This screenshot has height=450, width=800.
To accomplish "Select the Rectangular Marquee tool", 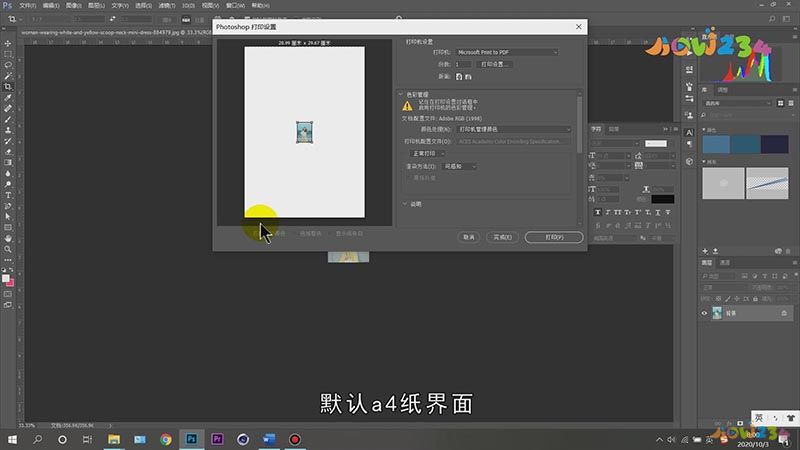I will coord(8,54).
